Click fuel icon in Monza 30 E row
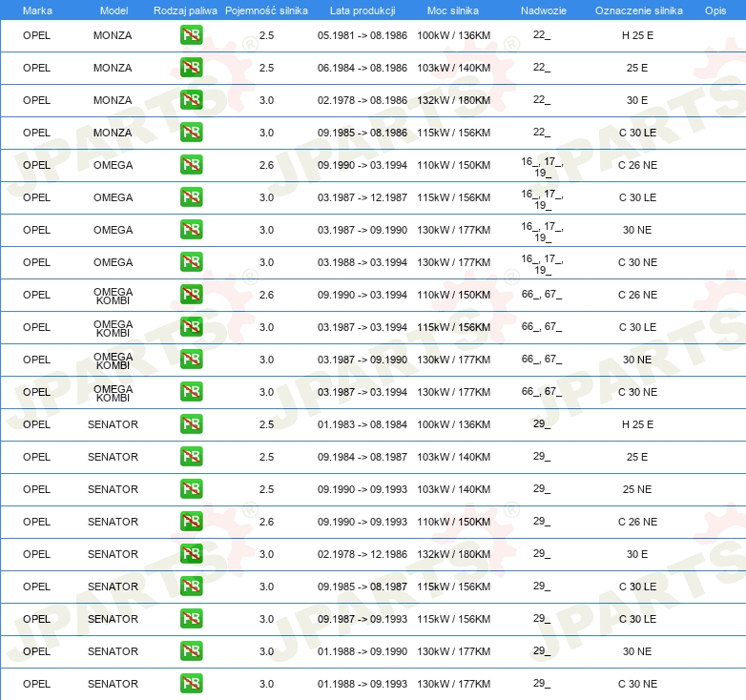Image resolution: width=746 pixels, height=700 pixels. [x=191, y=100]
